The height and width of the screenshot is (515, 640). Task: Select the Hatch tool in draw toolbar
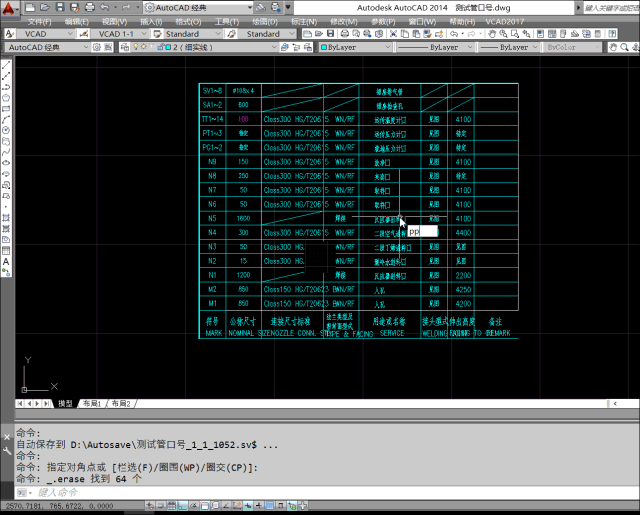coord(6,217)
